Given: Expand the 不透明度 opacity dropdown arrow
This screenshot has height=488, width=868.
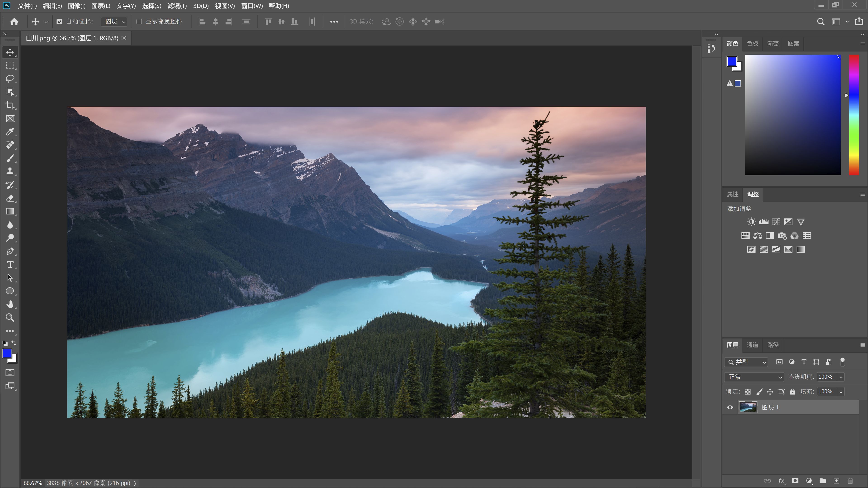Looking at the screenshot, I should pyautogui.click(x=841, y=377).
